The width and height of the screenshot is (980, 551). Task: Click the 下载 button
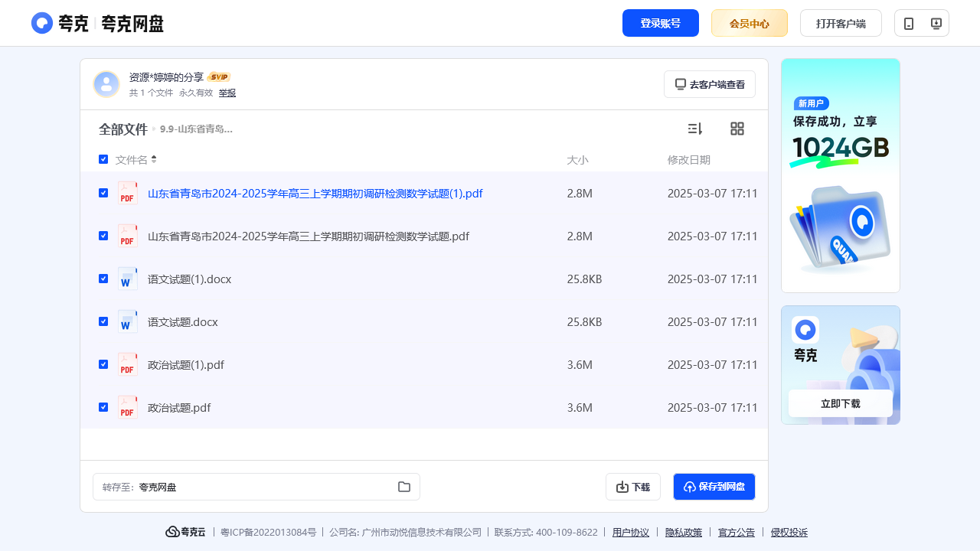633,487
